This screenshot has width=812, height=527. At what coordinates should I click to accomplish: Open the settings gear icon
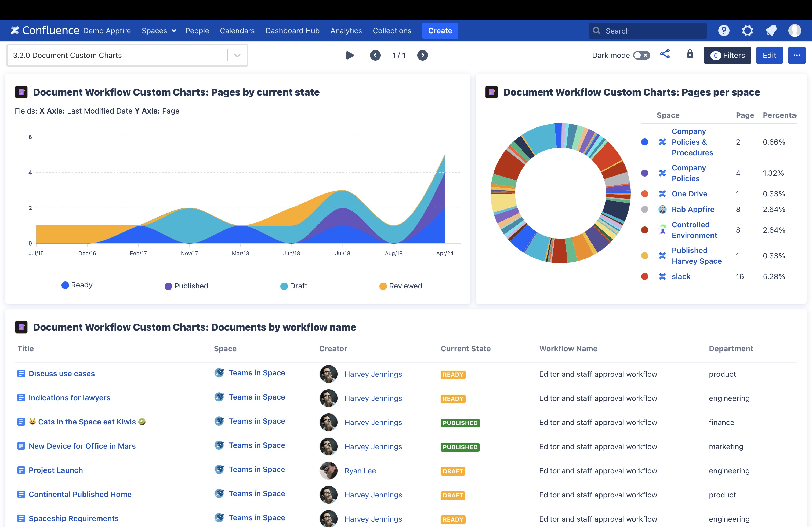(x=747, y=31)
